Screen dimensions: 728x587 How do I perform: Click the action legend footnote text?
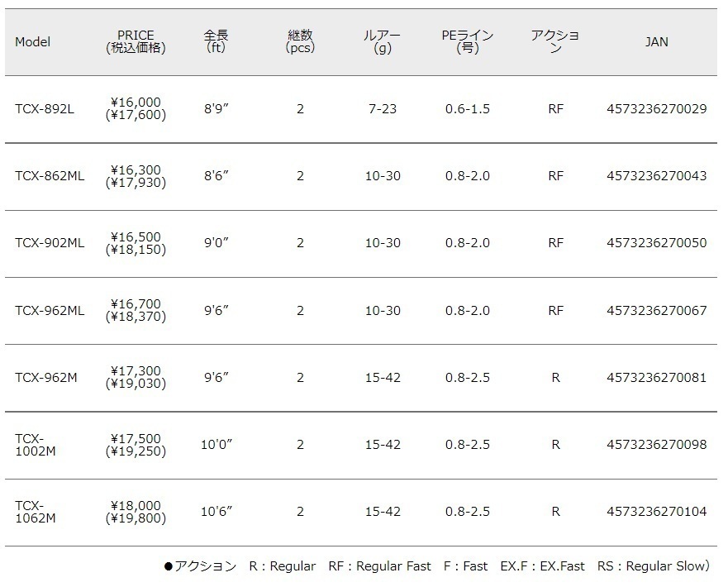click(437, 566)
